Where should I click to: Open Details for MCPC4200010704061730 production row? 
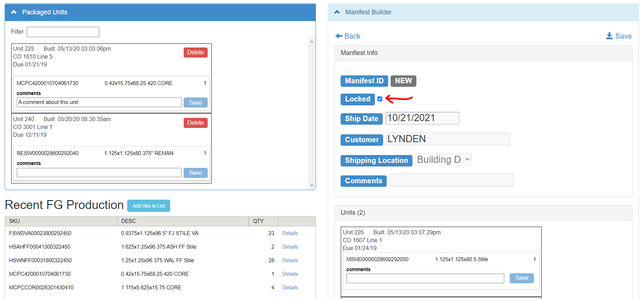[290, 274]
